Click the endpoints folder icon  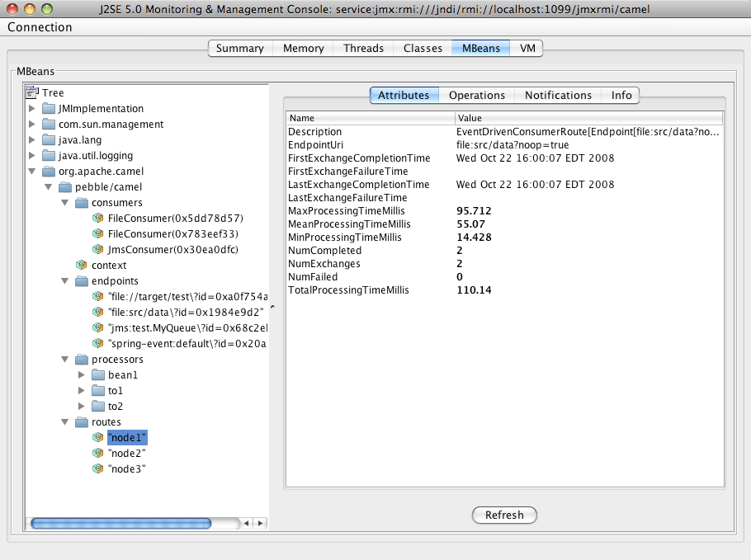click(82, 280)
